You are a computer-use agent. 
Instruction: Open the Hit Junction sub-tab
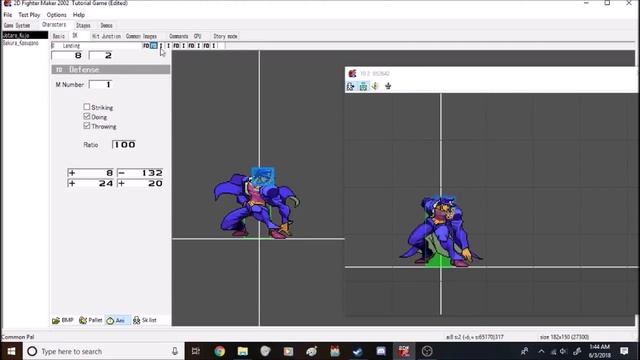coord(107,36)
